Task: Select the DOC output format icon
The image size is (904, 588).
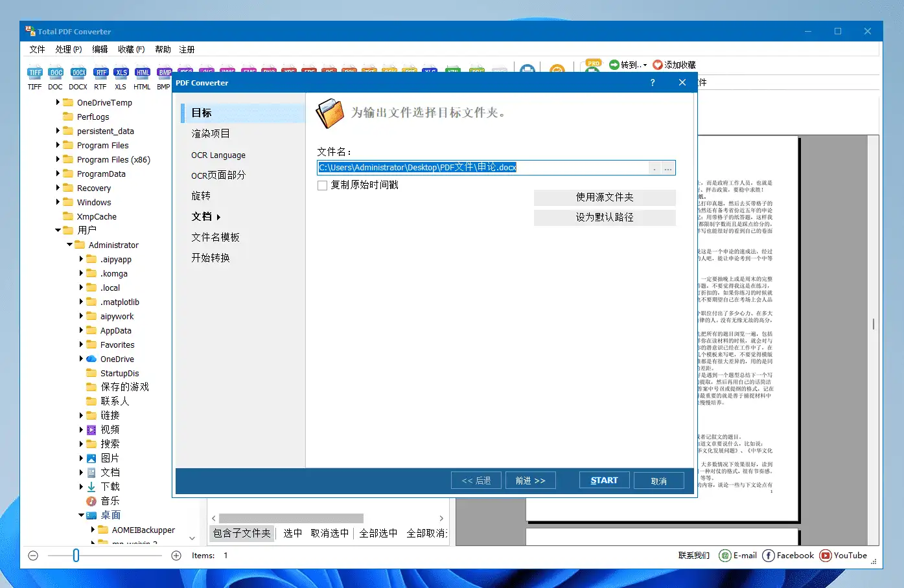Action: (56, 73)
